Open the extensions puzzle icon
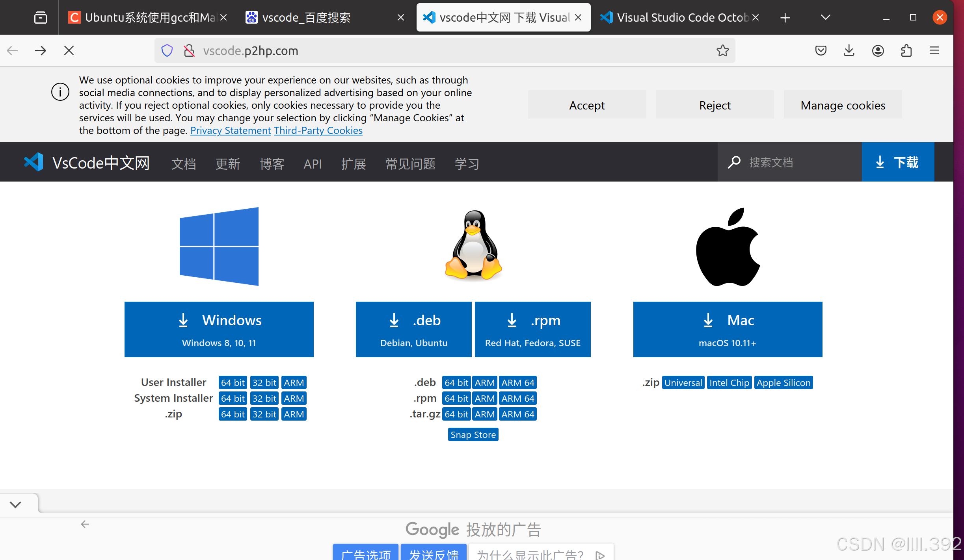This screenshot has height=560, width=964. (906, 50)
